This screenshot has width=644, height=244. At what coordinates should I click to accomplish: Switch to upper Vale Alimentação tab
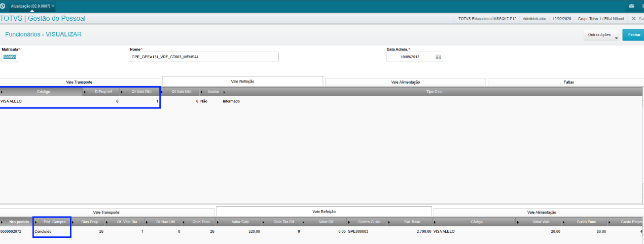(x=405, y=82)
